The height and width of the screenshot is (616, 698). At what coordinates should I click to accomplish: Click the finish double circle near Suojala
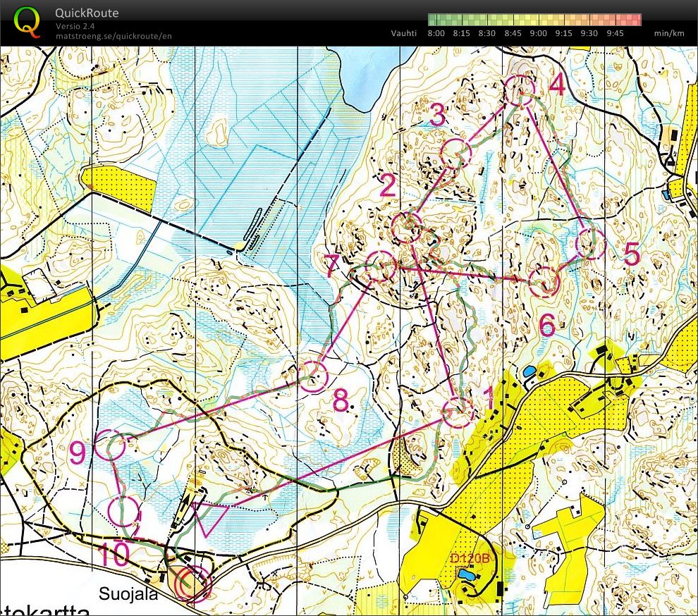tap(192, 584)
